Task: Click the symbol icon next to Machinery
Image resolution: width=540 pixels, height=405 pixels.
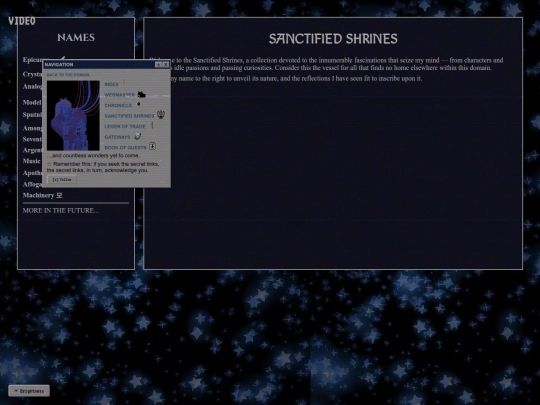Action: tap(59, 195)
